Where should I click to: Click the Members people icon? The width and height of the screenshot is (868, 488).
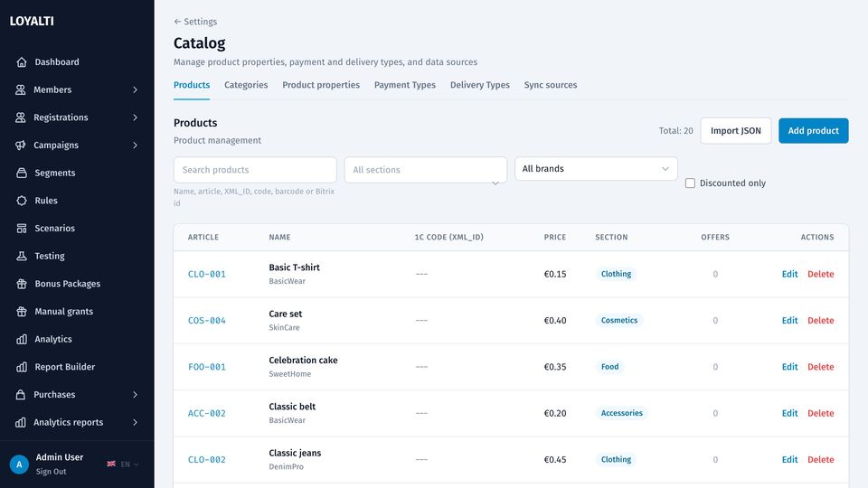[x=21, y=89]
